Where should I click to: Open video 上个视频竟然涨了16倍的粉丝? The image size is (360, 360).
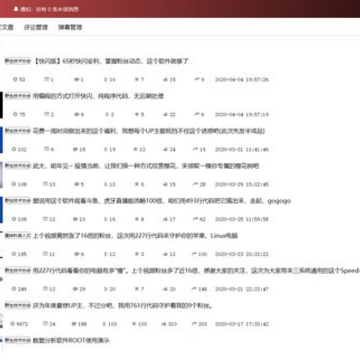[x=135, y=236]
